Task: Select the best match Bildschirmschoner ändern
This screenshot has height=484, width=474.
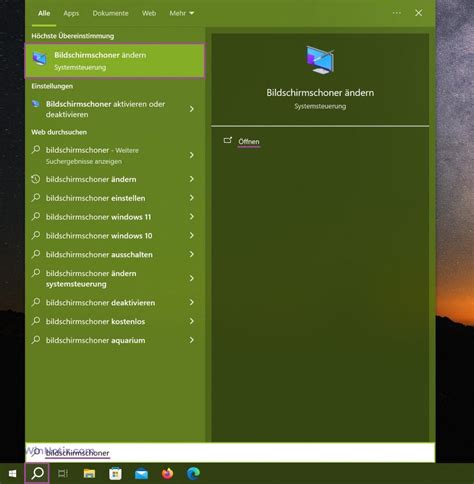Action: (115, 61)
